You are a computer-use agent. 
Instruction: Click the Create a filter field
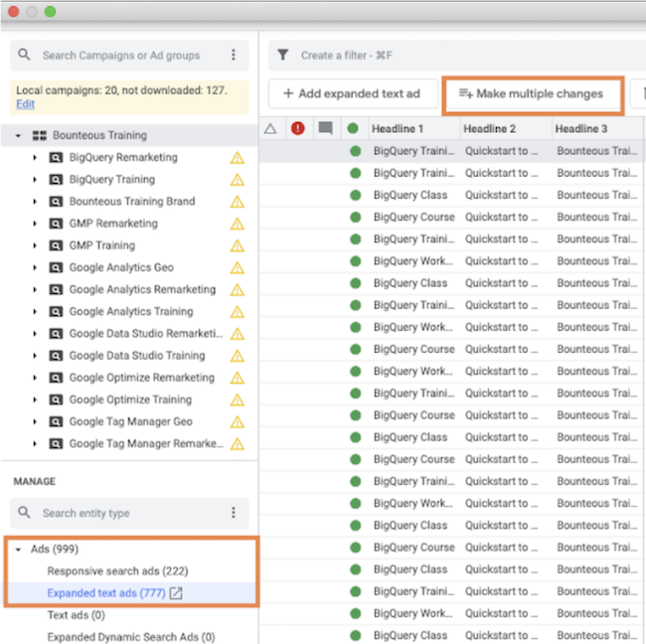456,56
